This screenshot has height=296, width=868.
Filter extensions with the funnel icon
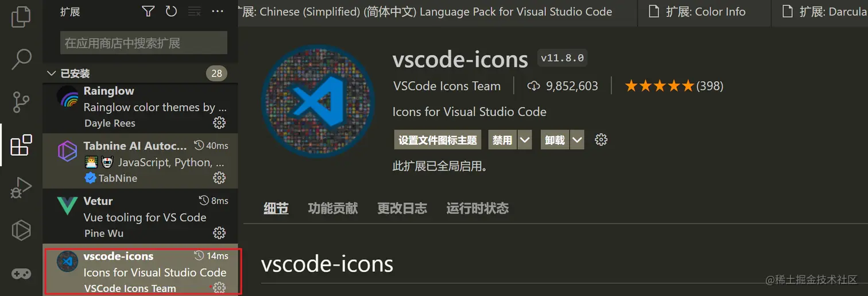[148, 11]
